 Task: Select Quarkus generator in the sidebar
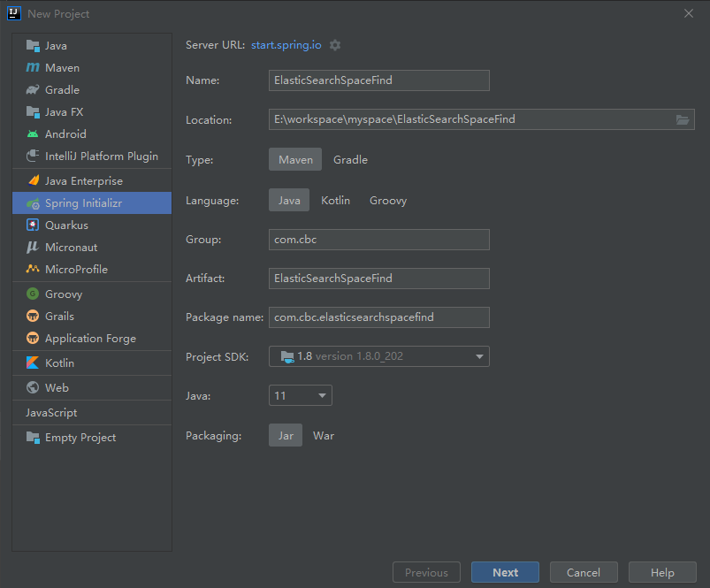point(92,225)
